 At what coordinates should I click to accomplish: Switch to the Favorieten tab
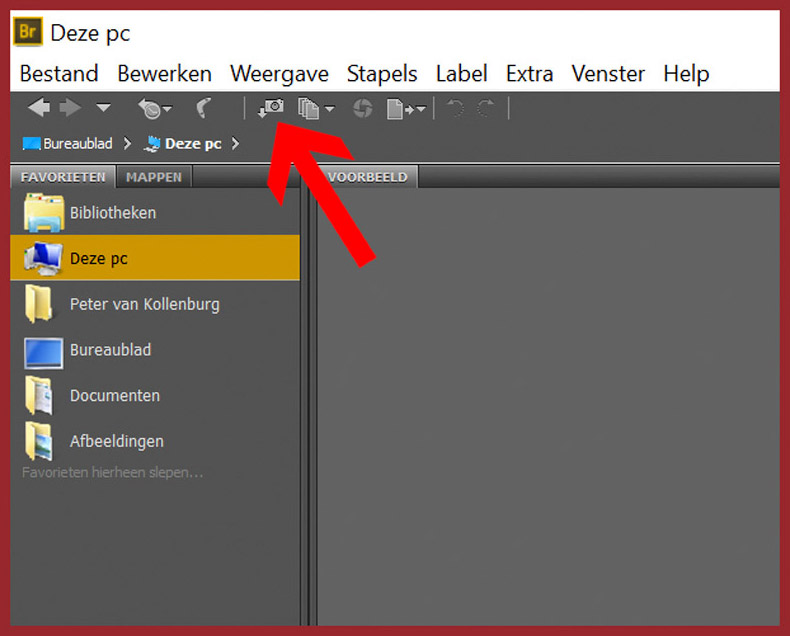(x=63, y=177)
